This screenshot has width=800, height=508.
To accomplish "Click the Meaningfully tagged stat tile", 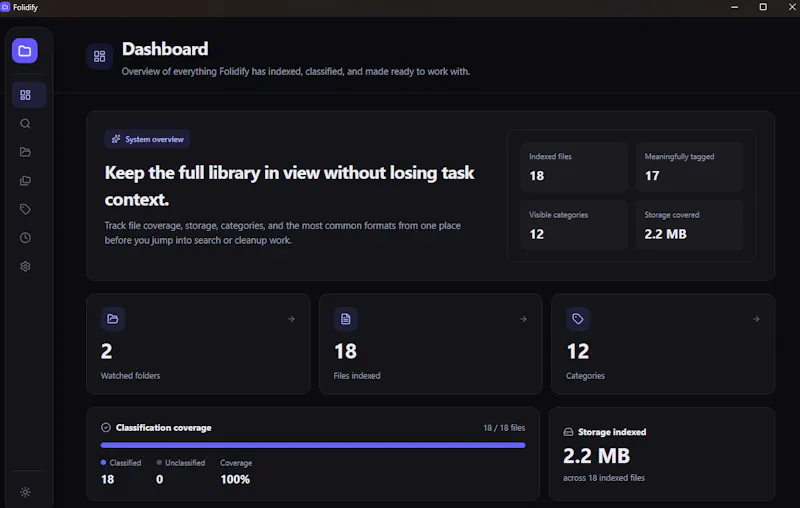I will (x=689, y=167).
